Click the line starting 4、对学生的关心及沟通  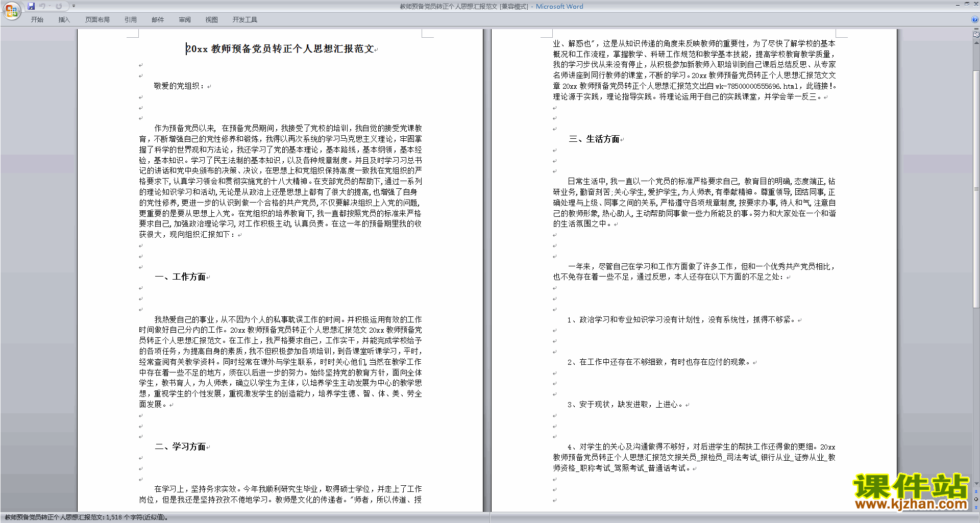coord(694,457)
